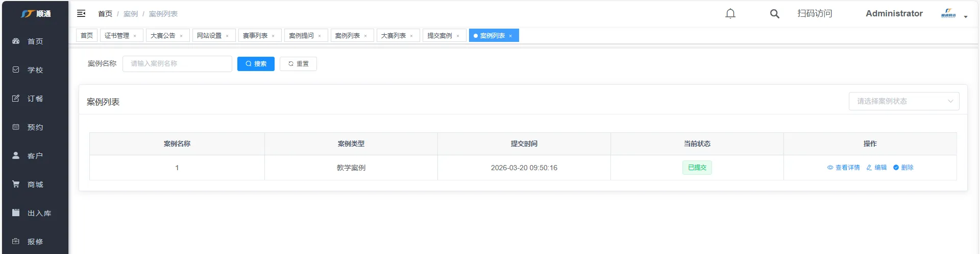Screen dimensions: 980x254
Task: Click the blue 搜索 button
Action: [x=256, y=64]
